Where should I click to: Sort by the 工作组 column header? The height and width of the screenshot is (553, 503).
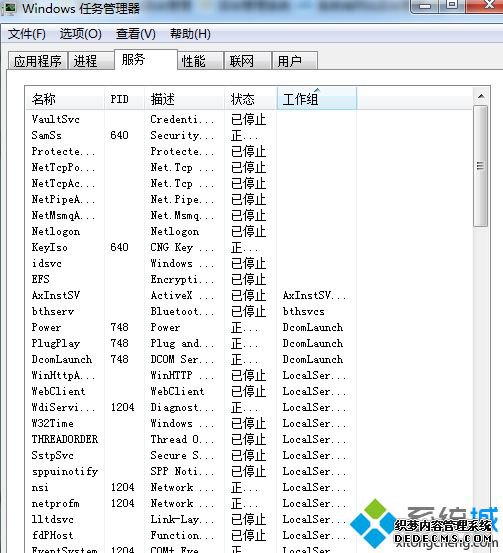click(317, 99)
